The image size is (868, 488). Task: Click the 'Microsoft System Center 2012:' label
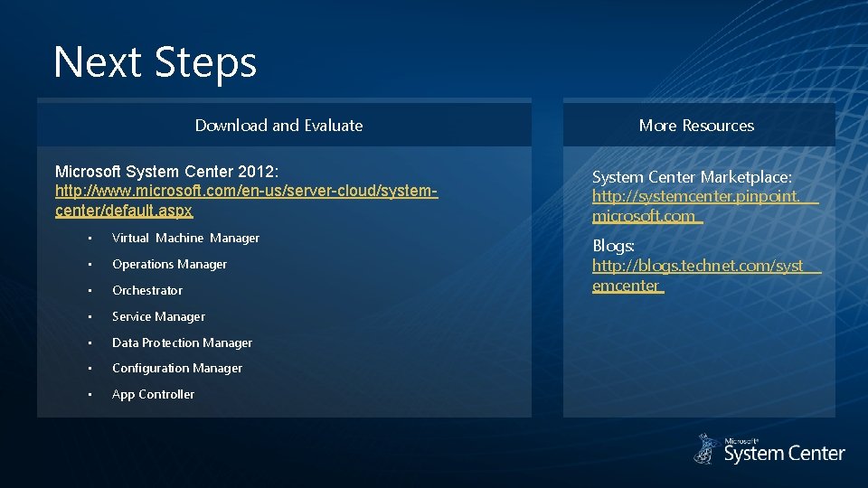point(166,172)
